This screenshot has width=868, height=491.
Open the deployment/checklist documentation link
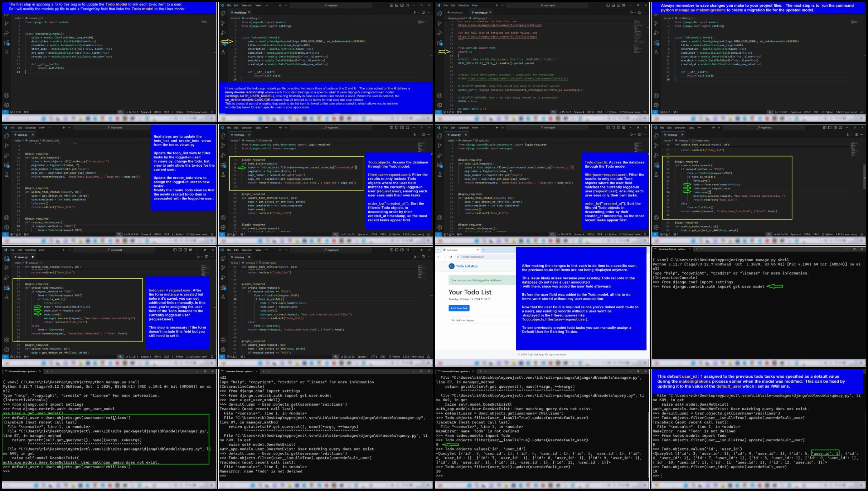click(518, 78)
